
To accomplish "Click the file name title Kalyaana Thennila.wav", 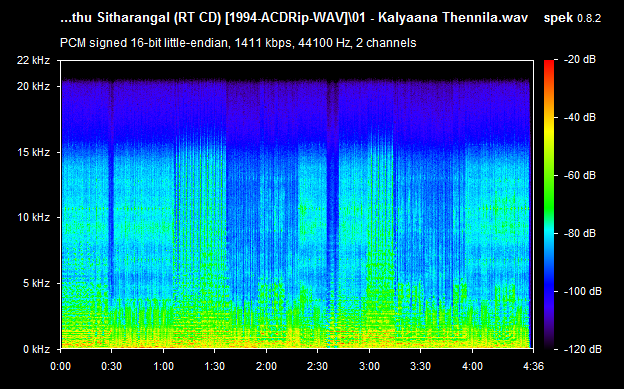I will click(x=453, y=18).
